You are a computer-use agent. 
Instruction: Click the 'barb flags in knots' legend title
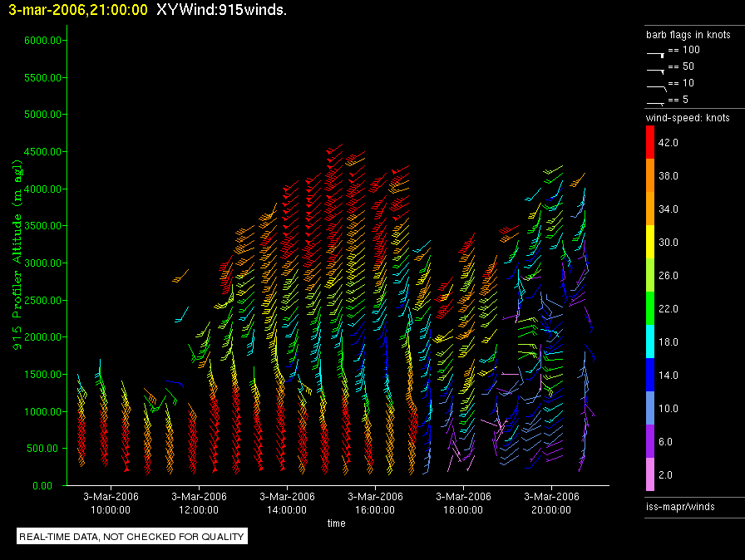[x=688, y=35]
